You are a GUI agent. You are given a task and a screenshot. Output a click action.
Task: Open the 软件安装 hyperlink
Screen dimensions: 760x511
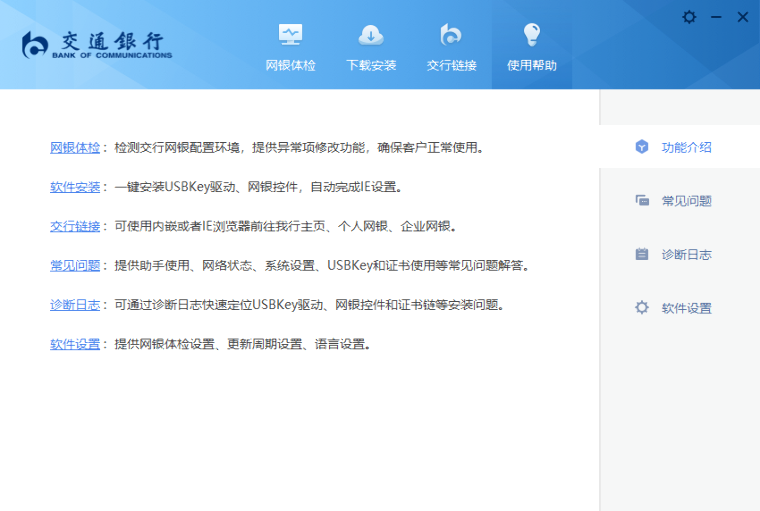(75, 187)
